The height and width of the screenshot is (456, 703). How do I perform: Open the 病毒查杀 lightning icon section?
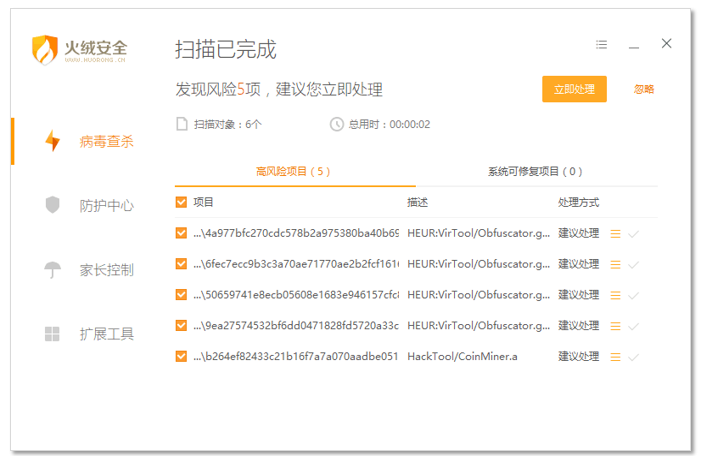tap(53, 141)
